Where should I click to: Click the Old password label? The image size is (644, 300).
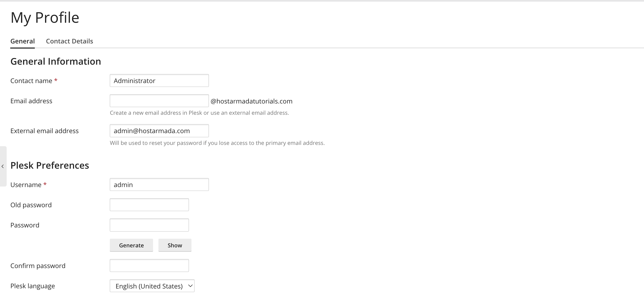[x=31, y=205]
